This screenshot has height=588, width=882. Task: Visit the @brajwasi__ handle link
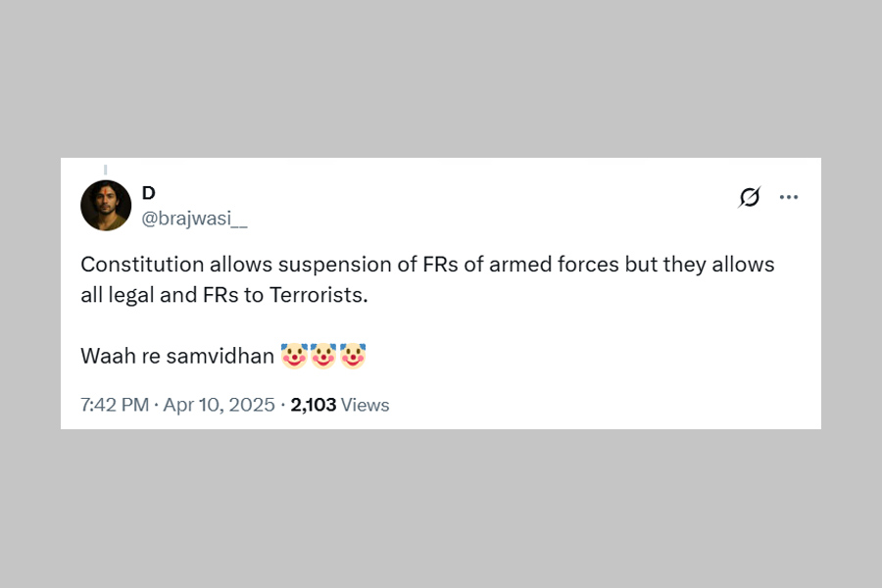(194, 219)
